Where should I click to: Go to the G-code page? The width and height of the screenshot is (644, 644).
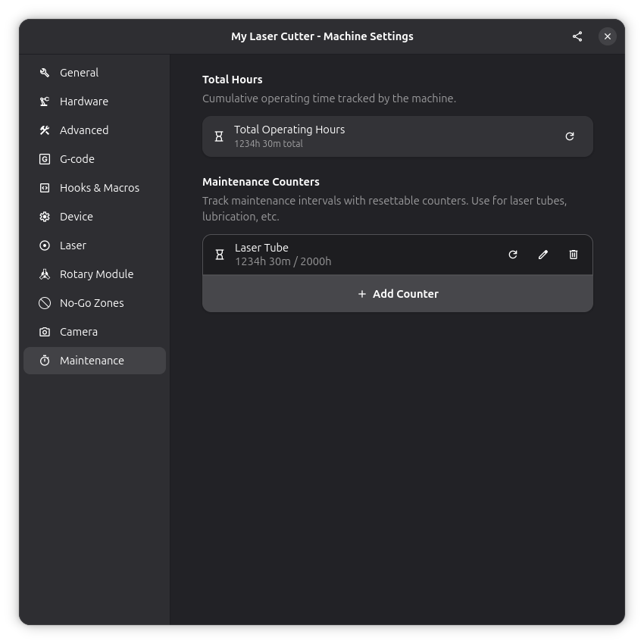(x=95, y=159)
